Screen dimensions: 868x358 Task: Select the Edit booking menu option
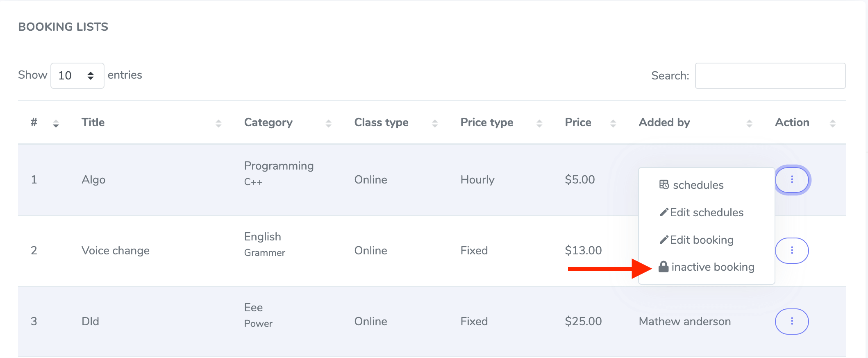pos(701,240)
